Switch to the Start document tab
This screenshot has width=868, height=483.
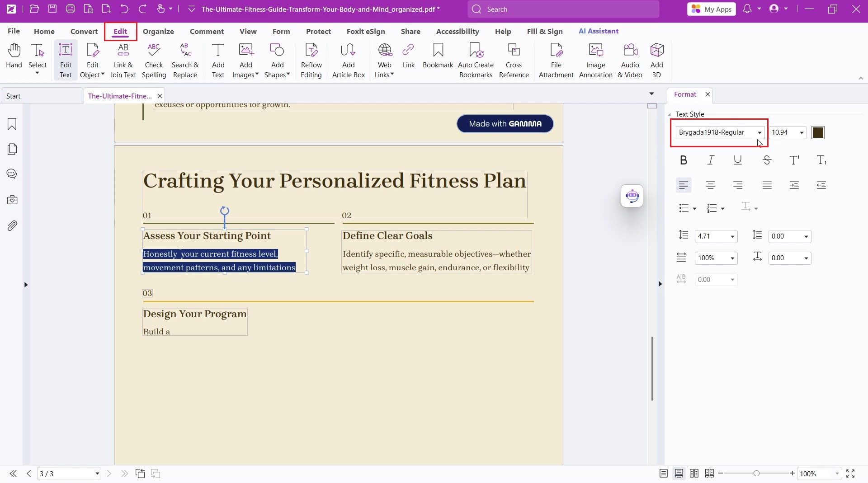click(42, 96)
